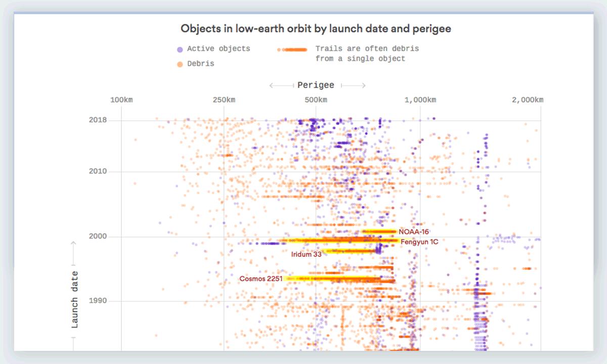Click the right arrow beside Perigee
Image resolution: width=607 pixels, height=364 pixels.
click(353, 85)
